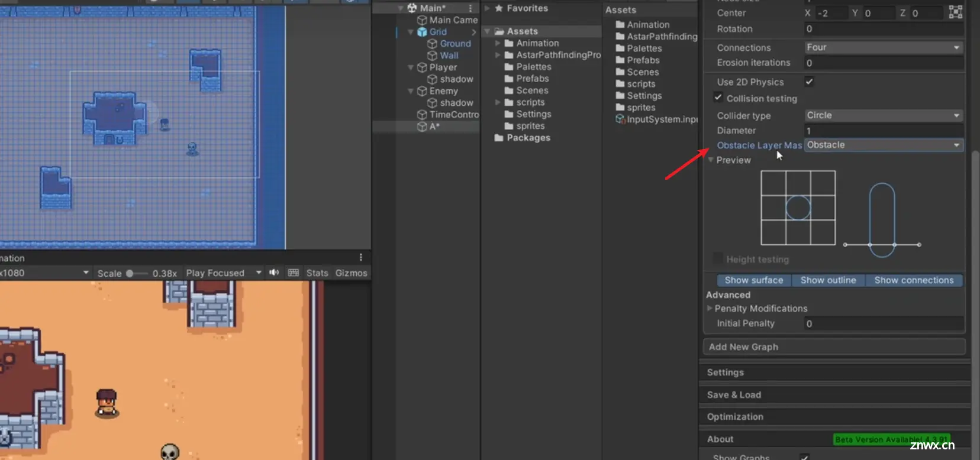Click the Wall object cube icon
The width and height of the screenshot is (980, 460).
tap(432, 56)
